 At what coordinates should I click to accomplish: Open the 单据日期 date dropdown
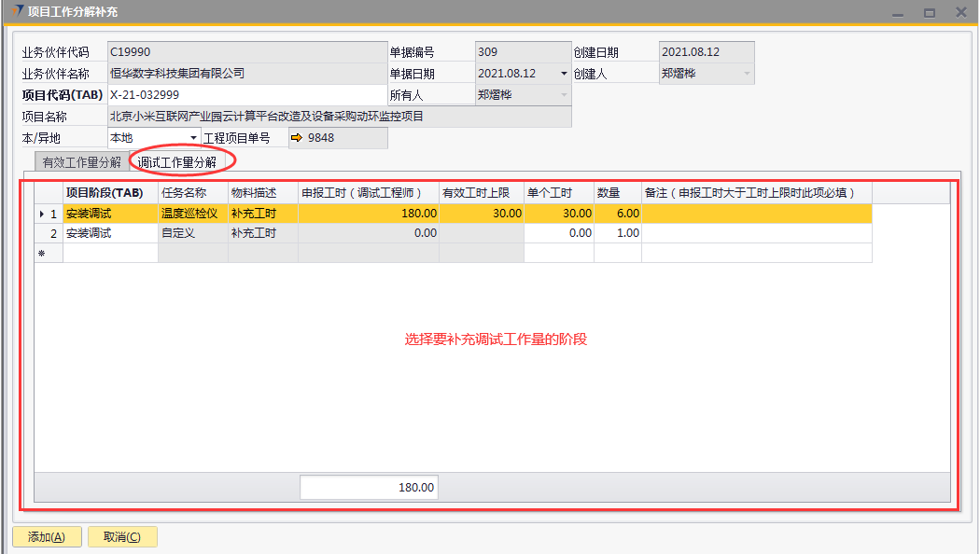pos(563,74)
